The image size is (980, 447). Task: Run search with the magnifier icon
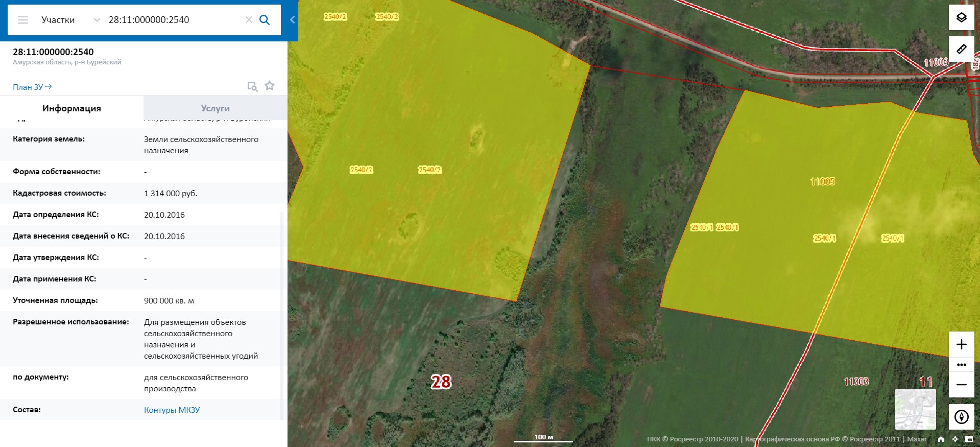265,20
